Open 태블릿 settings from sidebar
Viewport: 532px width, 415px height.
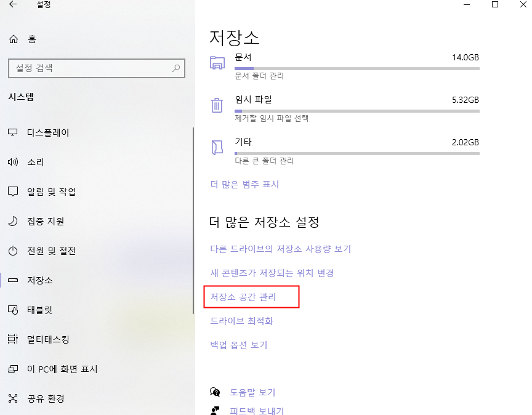pos(39,310)
